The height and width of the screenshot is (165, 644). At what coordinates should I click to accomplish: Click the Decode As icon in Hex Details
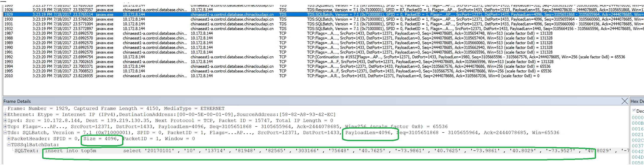[x=634, y=110]
